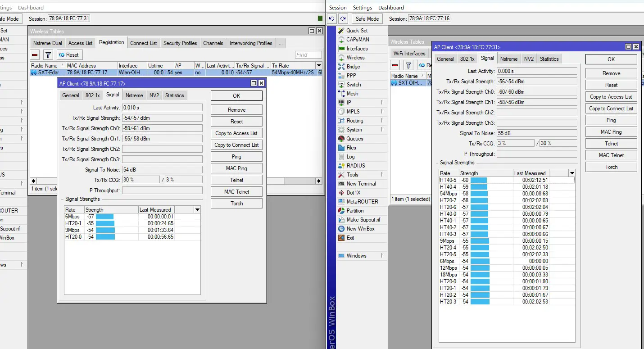The image size is (644, 349).
Task: Open column dropdown in HT40-5 signal strengths table
Action: 572,173
